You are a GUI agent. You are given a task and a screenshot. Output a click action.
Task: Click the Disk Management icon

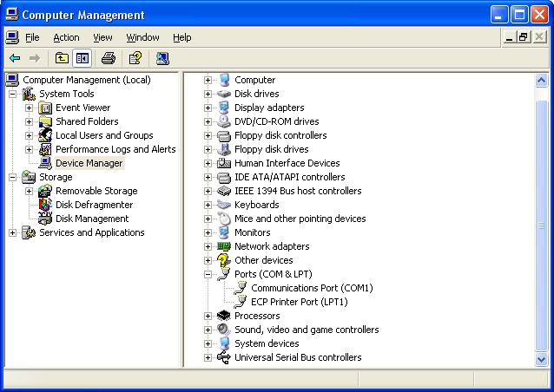(x=45, y=219)
